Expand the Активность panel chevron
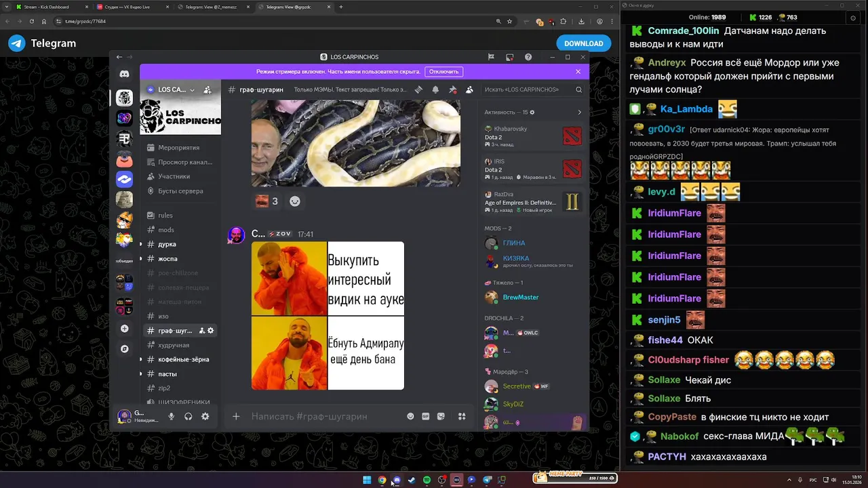The width and height of the screenshot is (868, 488). click(579, 112)
